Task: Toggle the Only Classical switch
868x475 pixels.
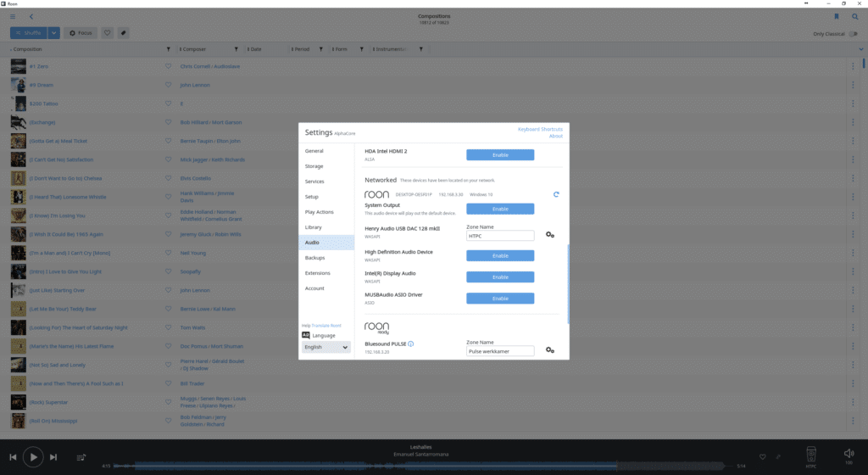Action: point(853,34)
